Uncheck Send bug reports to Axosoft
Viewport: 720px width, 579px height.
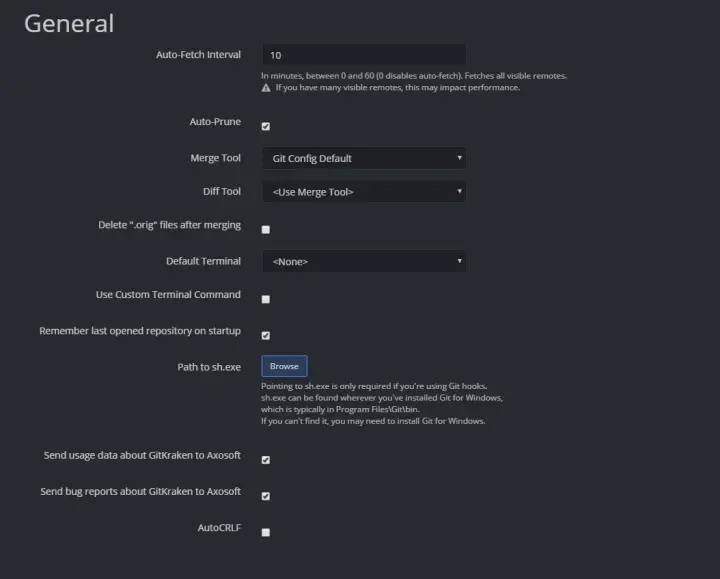pyautogui.click(x=266, y=496)
